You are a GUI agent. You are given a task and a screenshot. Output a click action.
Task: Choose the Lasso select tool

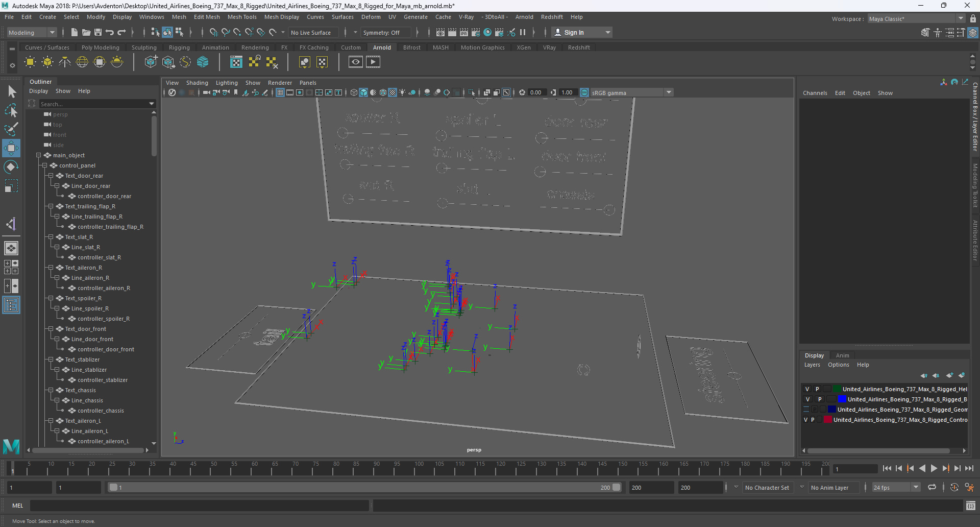(x=11, y=110)
